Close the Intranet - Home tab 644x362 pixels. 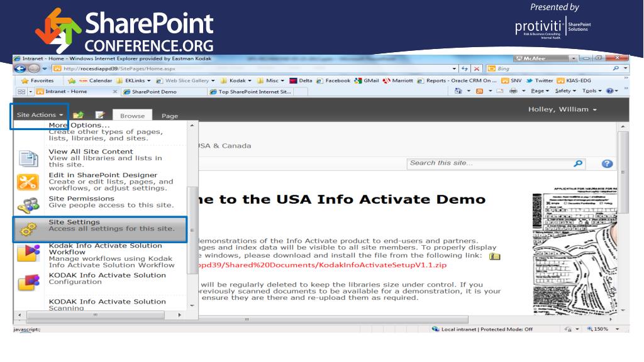tap(115, 92)
